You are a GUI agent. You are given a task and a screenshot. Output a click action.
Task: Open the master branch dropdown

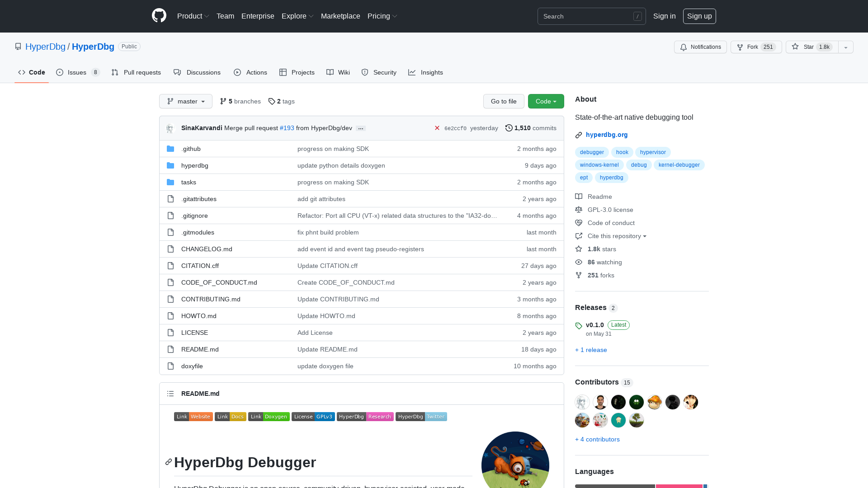click(x=186, y=101)
